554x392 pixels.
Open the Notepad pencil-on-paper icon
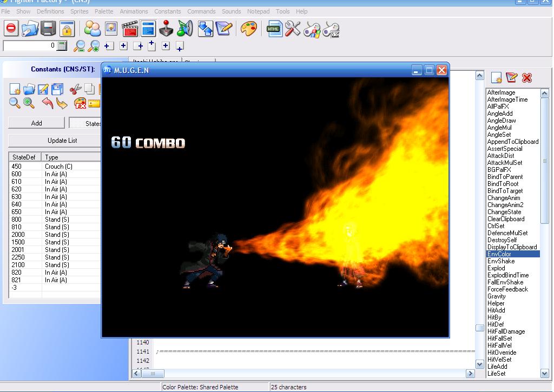223,29
